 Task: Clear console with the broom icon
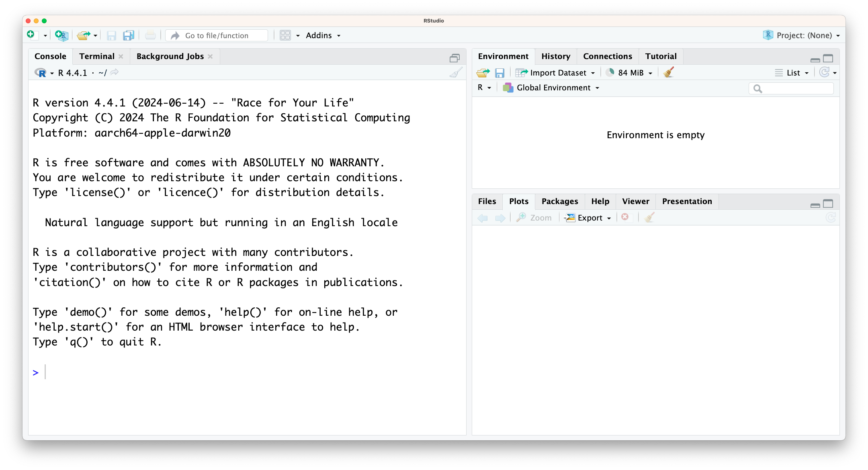coord(456,73)
